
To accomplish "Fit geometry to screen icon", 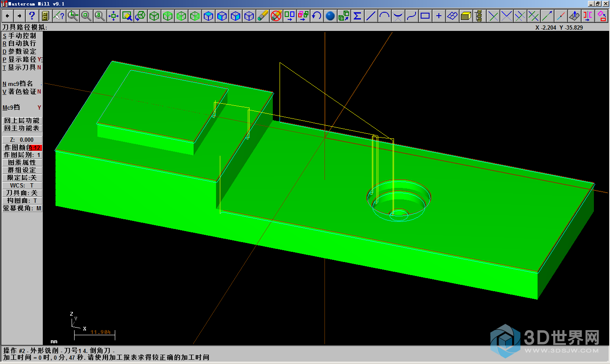I will pyautogui.click(x=114, y=16).
